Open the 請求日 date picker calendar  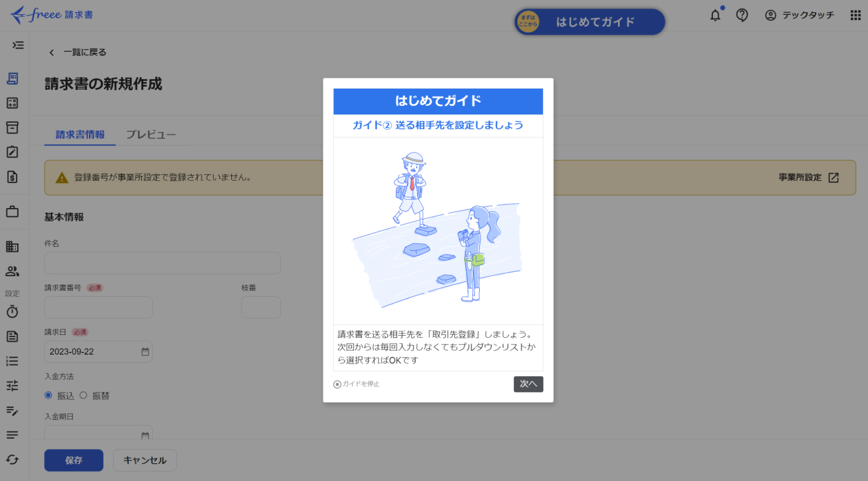[x=145, y=352]
